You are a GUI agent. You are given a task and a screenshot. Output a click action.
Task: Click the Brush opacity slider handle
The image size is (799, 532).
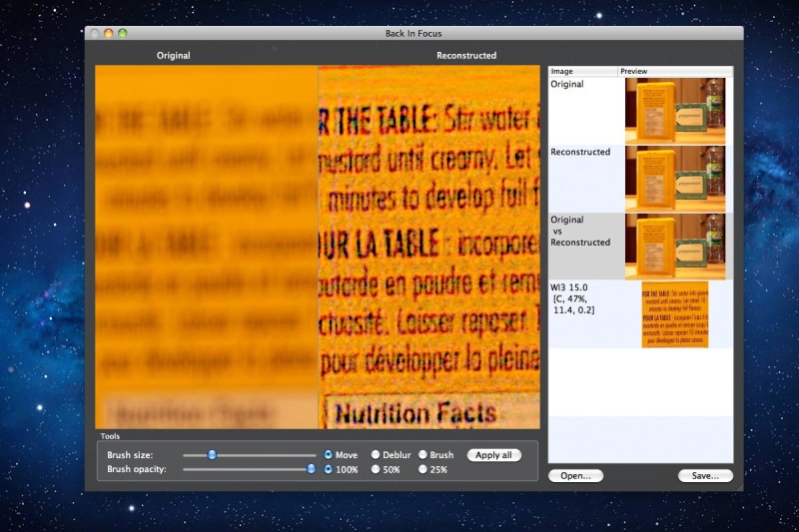coord(311,469)
